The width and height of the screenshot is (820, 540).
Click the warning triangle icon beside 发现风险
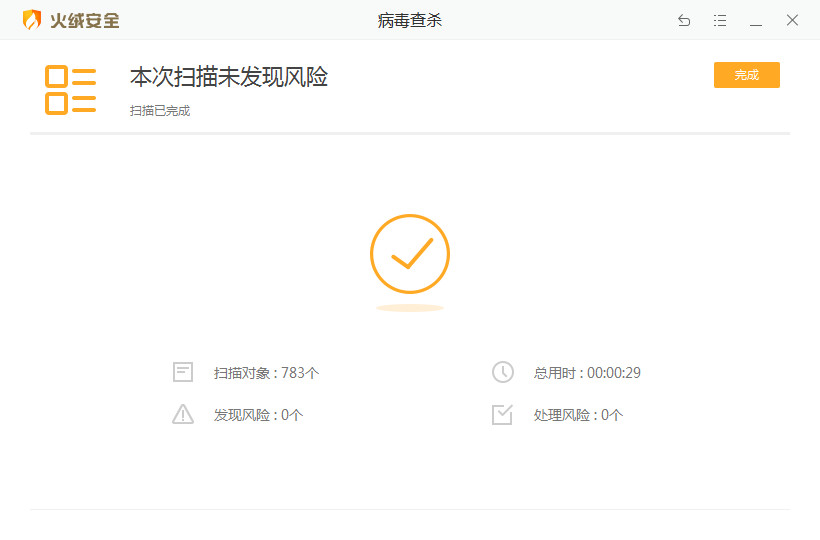click(x=183, y=414)
